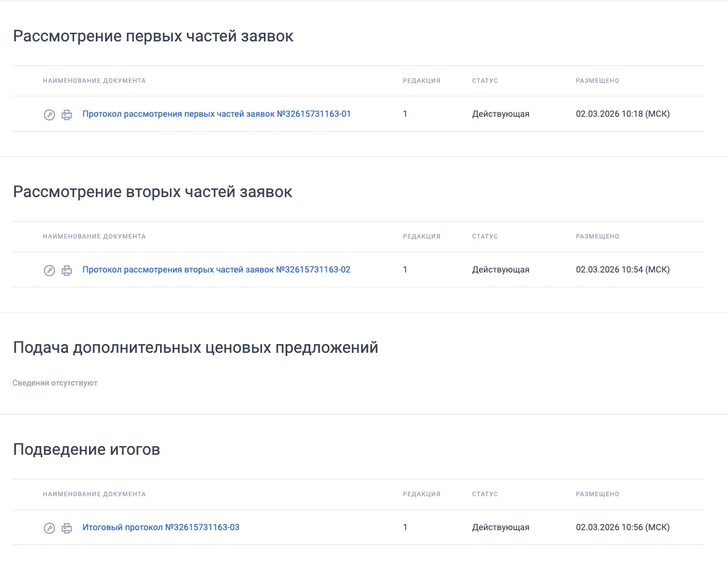Click 'Редакция' header in the Подведение итогов table
The width and height of the screenshot is (728, 566).
click(x=421, y=494)
